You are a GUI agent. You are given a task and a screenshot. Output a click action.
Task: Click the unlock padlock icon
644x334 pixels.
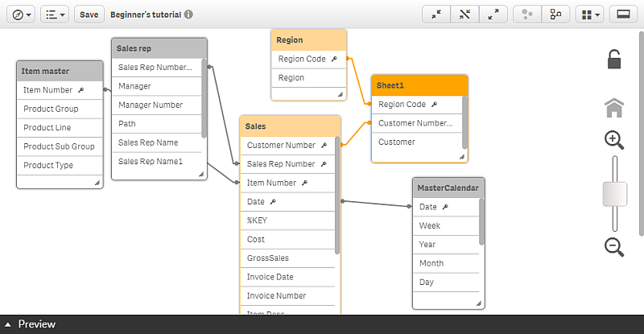pos(614,60)
